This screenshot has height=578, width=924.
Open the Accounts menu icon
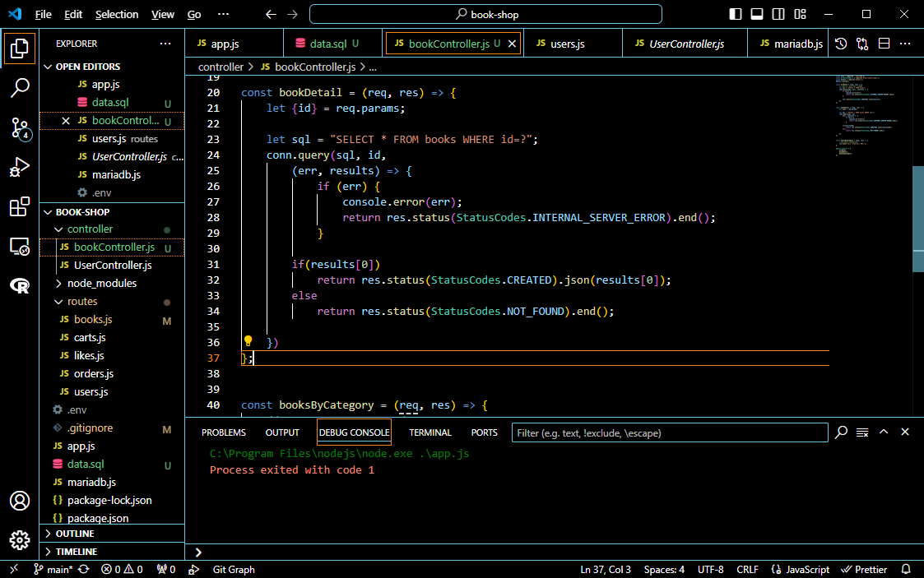click(x=20, y=501)
